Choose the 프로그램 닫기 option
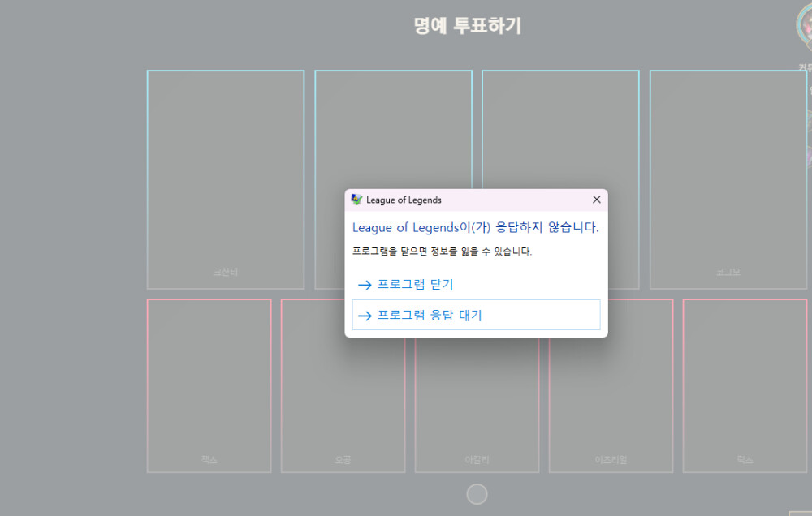The width and height of the screenshot is (812, 516). click(x=415, y=285)
